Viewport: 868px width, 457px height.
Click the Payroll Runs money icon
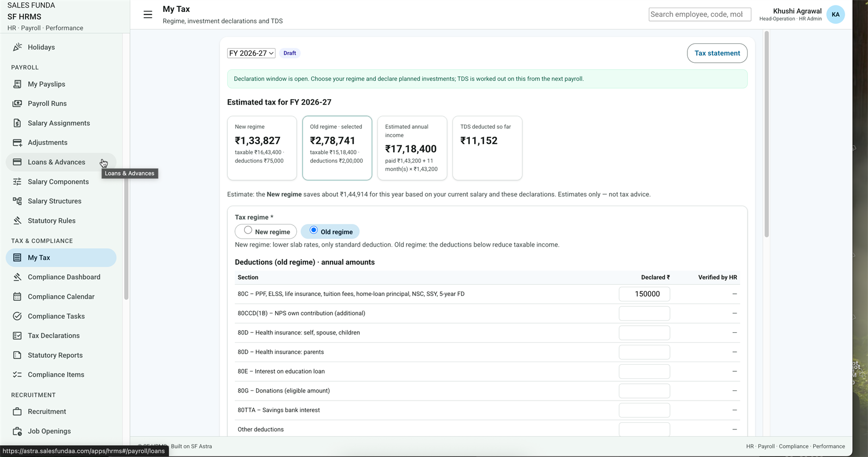pos(17,104)
